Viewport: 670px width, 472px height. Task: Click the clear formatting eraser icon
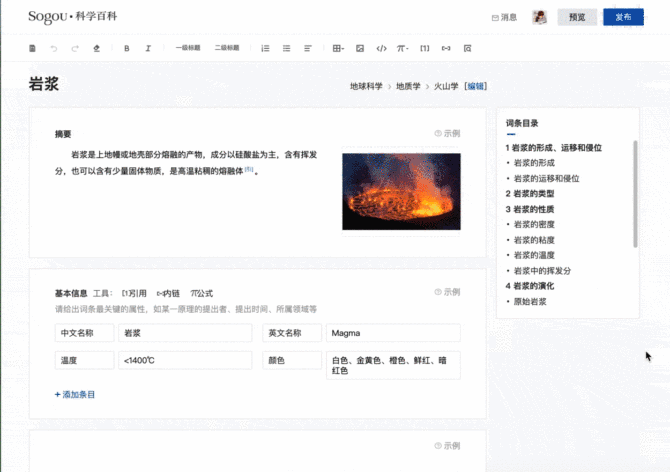click(96, 48)
